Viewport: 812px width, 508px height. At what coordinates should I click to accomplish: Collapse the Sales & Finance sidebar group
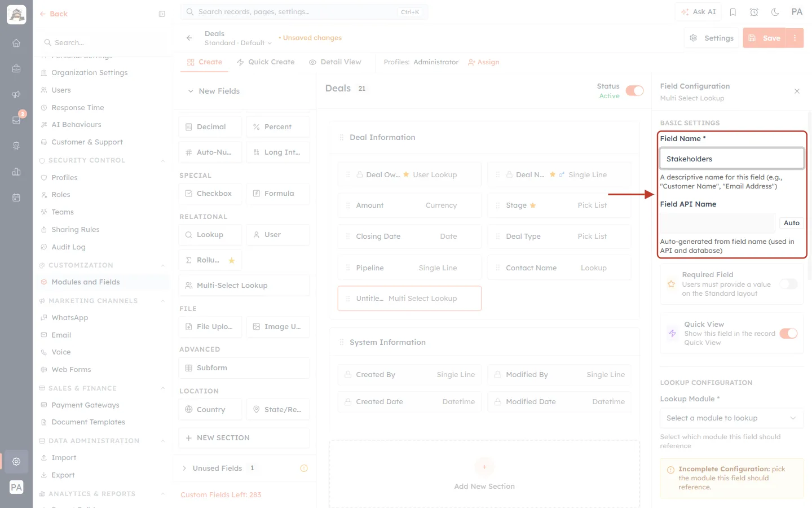point(163,388)
